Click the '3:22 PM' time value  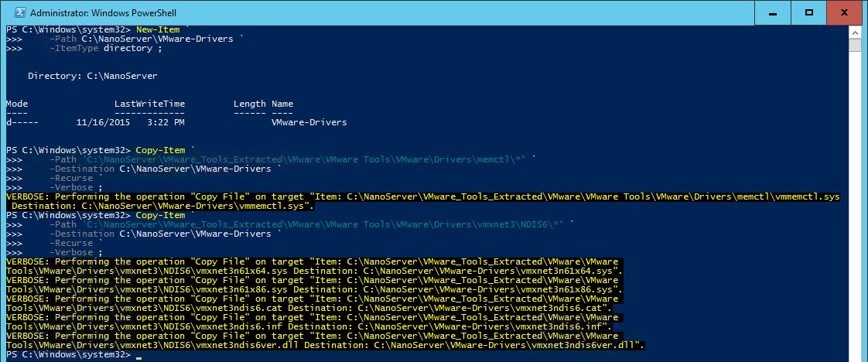coord(166,122)
